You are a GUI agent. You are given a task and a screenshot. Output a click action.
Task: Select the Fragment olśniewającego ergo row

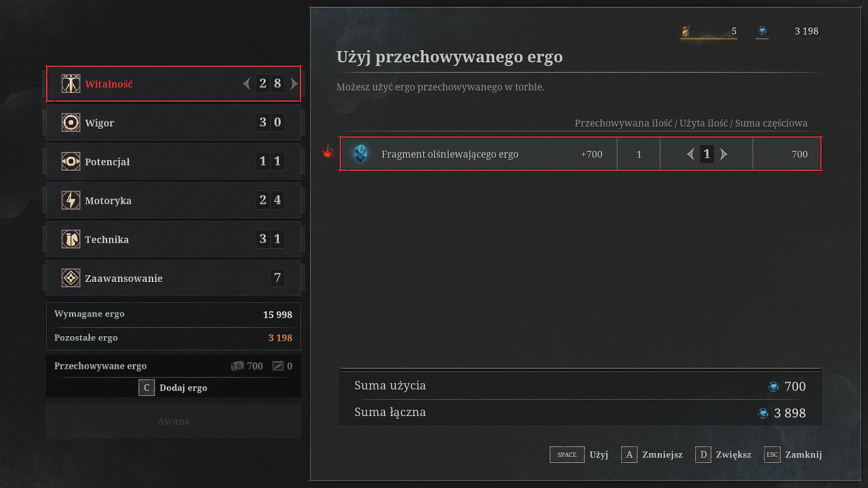(475, 155)
